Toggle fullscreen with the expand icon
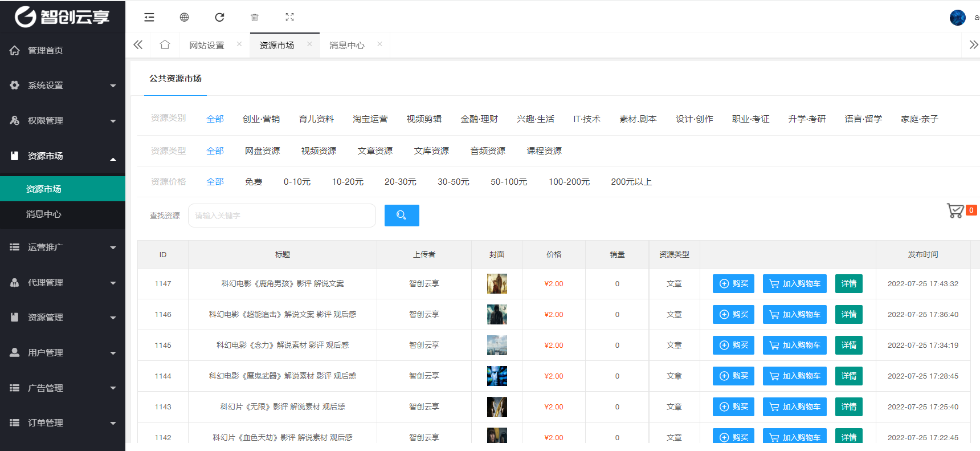The width and height of the screenshot is (980, 451). pyautogui.click(x=289, y=17)
